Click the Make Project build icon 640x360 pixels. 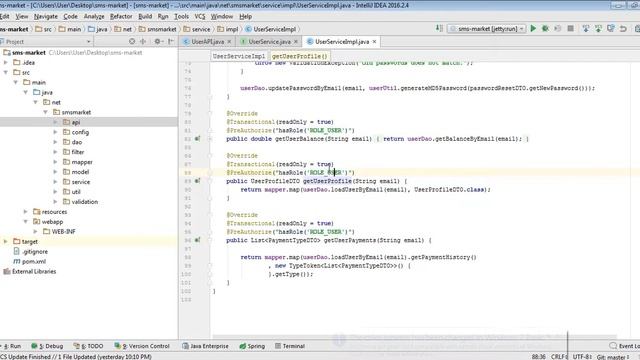coord(439,28)
